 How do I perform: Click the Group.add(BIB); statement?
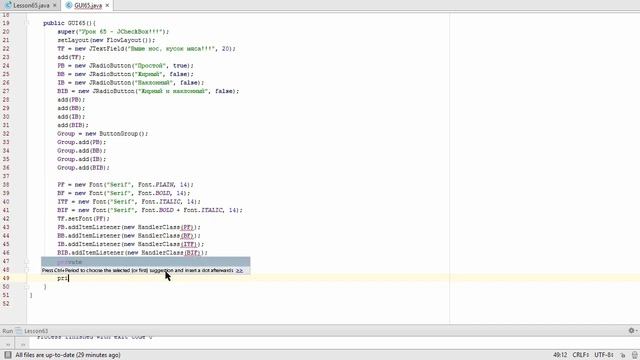(83, 168)
